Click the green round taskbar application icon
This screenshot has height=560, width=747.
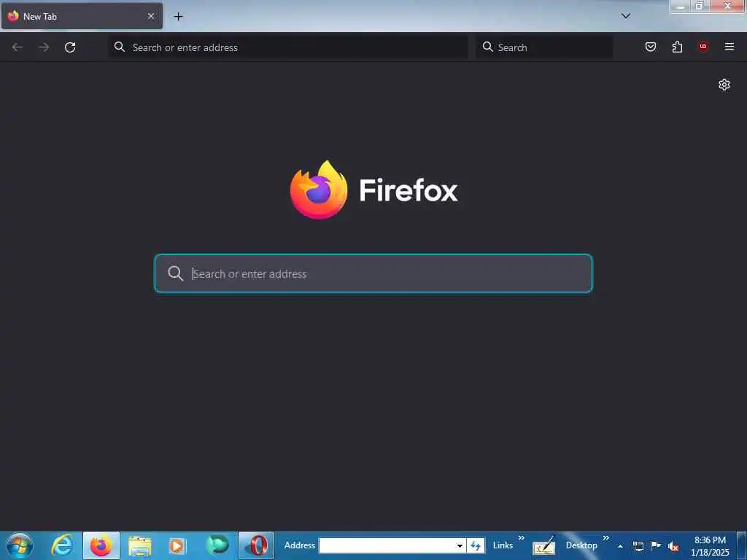[x=217, y=545]
